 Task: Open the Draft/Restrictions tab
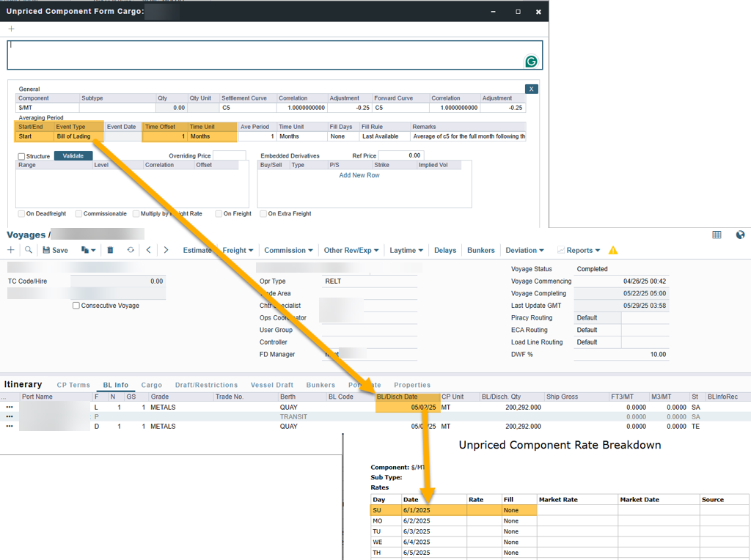pos(206,385)
